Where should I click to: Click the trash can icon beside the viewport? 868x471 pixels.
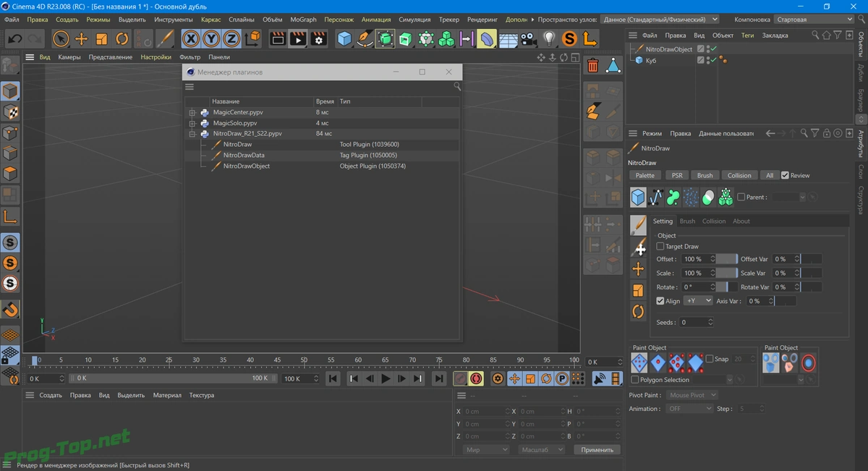(593, 66)
